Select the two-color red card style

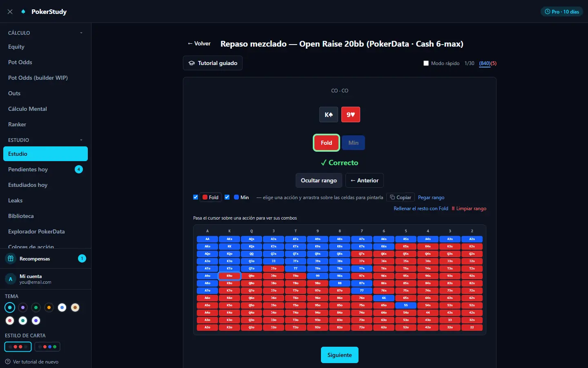click(18, 347)
